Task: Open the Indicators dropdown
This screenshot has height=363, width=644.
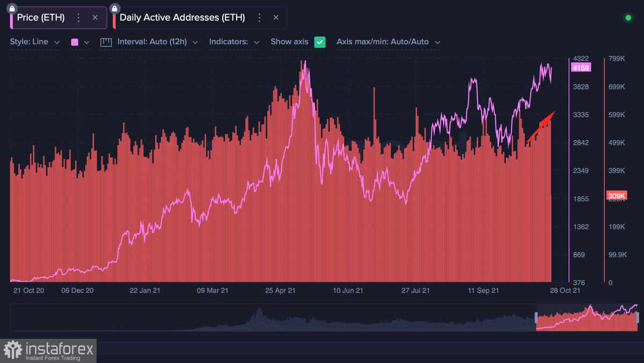Action: coord(235,41)
